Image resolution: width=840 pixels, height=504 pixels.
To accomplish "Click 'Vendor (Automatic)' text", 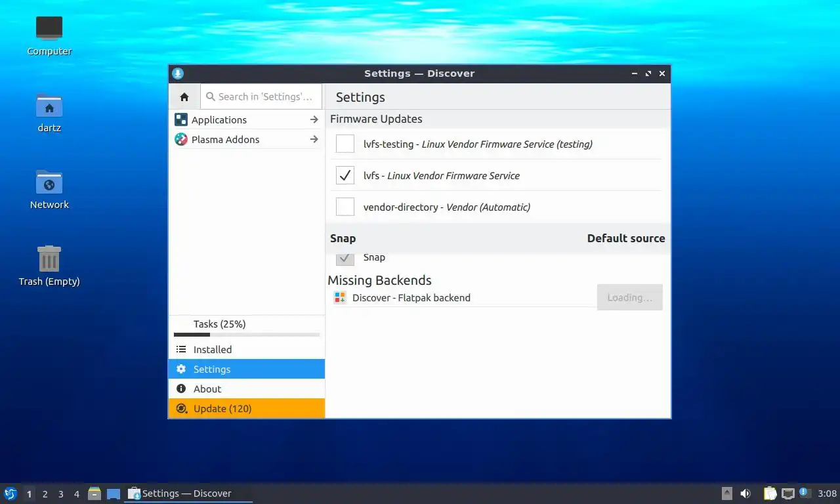I will [488, 207].
